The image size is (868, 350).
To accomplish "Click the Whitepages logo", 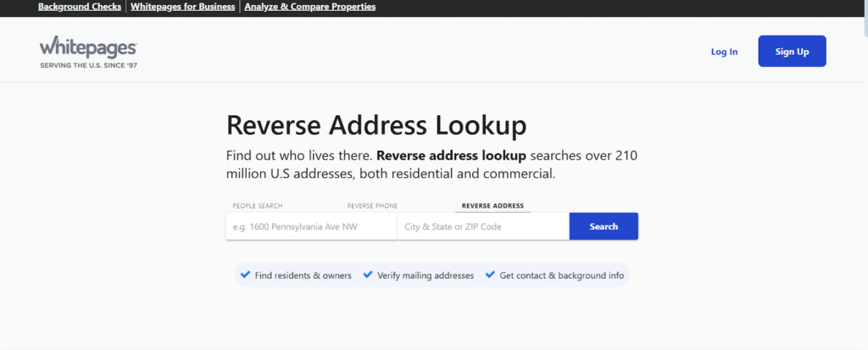I will (x=88, y=47).
